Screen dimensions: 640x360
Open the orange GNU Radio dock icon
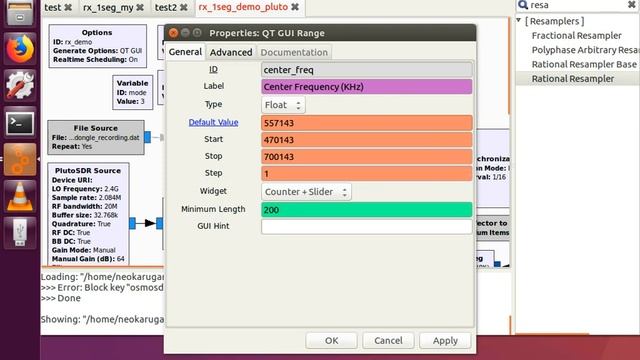[20, 160]
